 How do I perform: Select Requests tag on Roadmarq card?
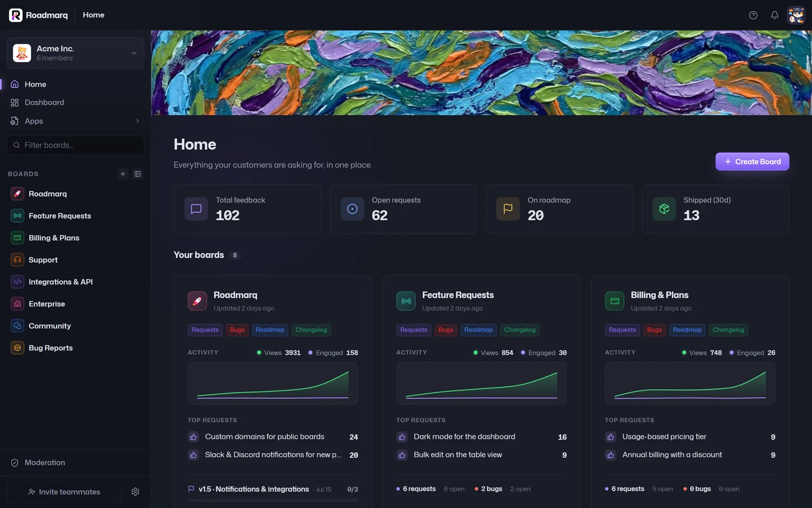pos(205,330)
